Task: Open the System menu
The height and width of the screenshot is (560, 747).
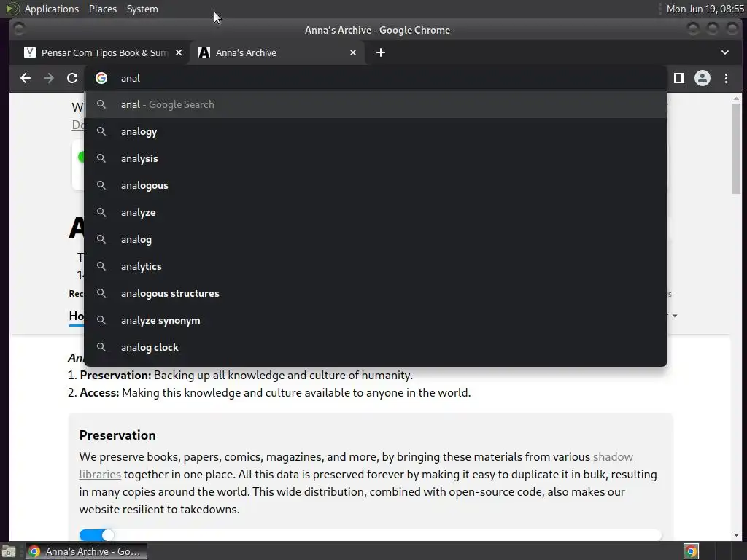Action: pyautogui.click(x=142, y=9)
